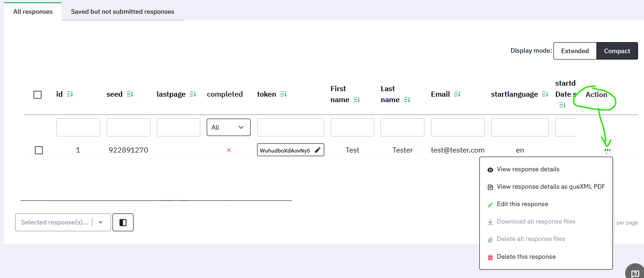Open the completed filter dropdown
The width and height of the screenshot is (644, 278).
click(229, 127)
